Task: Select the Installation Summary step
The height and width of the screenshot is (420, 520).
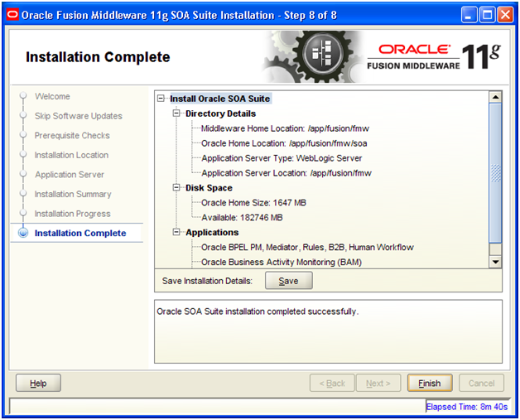Action: pyautogui.click(x=73, y=194)
